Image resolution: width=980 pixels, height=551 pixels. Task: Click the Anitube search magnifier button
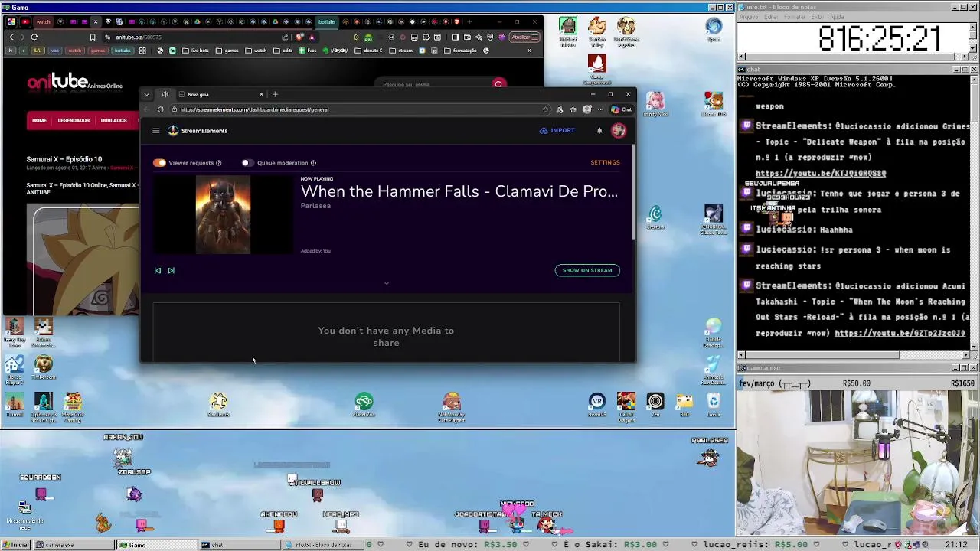(498, 84)
